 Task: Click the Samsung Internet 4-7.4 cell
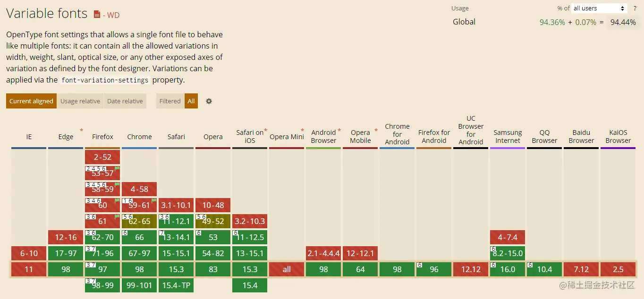pyautogui.click(x=508, y=237)
